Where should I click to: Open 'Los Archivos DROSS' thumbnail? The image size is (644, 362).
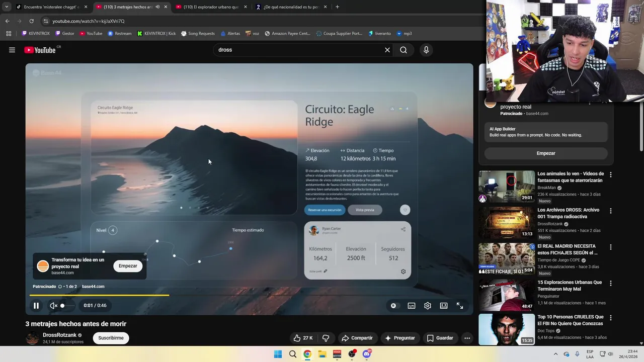coord(507,223)
